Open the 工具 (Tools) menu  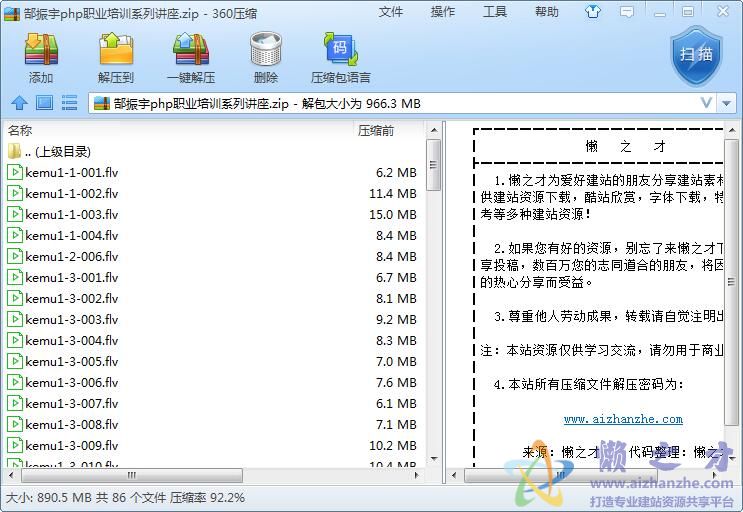[495, 12]
